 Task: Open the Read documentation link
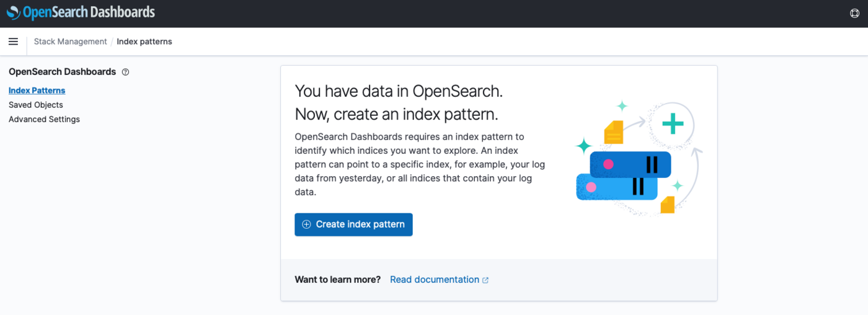pyautogui.click(x=434, y=280)
